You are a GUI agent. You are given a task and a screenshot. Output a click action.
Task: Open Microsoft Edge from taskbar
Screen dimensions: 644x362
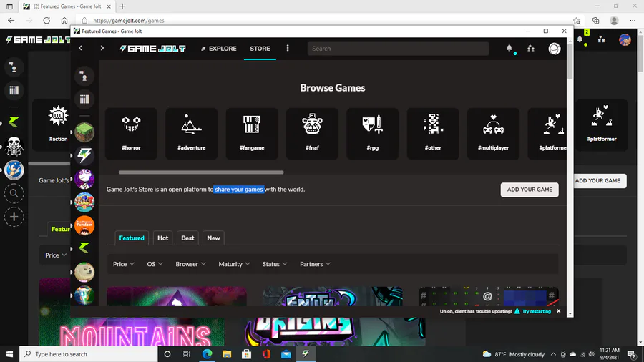(207, 354)
